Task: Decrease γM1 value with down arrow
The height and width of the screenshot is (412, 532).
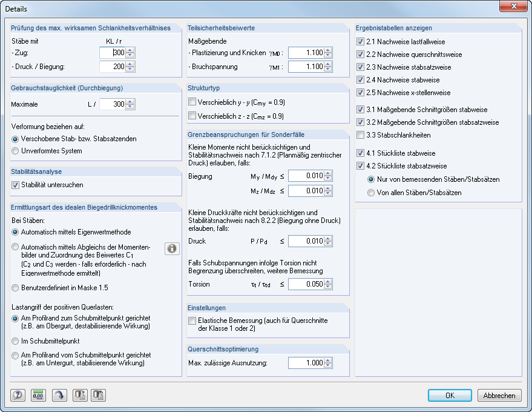Action: [328, 69]
